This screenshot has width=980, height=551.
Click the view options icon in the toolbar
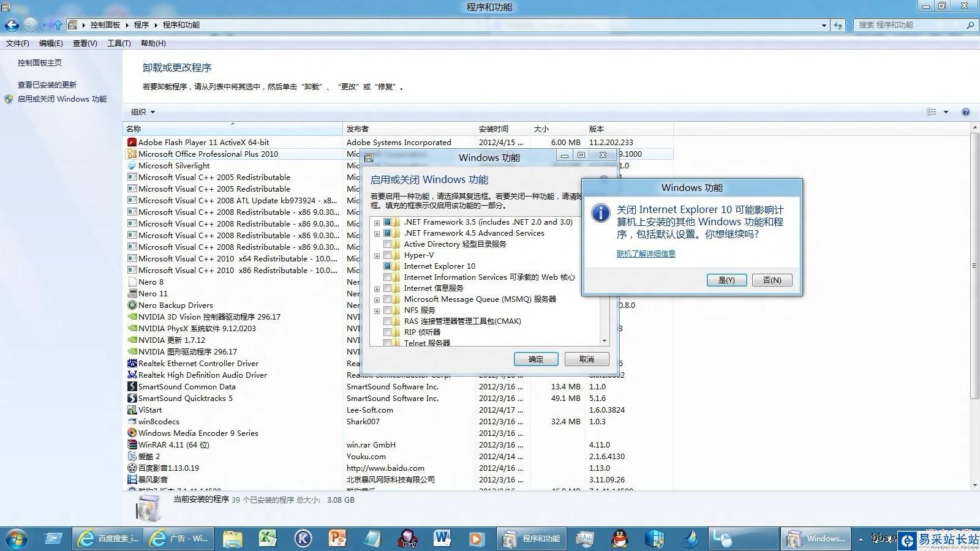pyautogui.click(x=932, y=112)
